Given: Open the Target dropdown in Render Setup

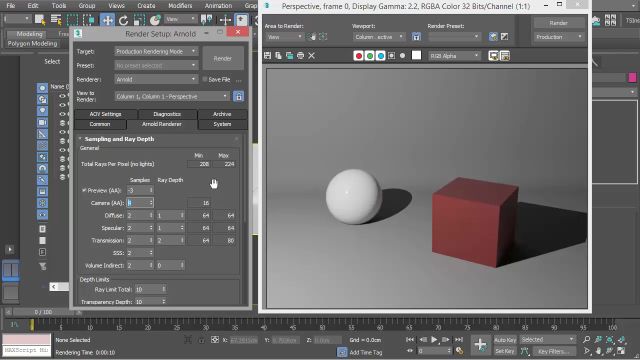Looking at the screenshot, I should pos(156,51).
